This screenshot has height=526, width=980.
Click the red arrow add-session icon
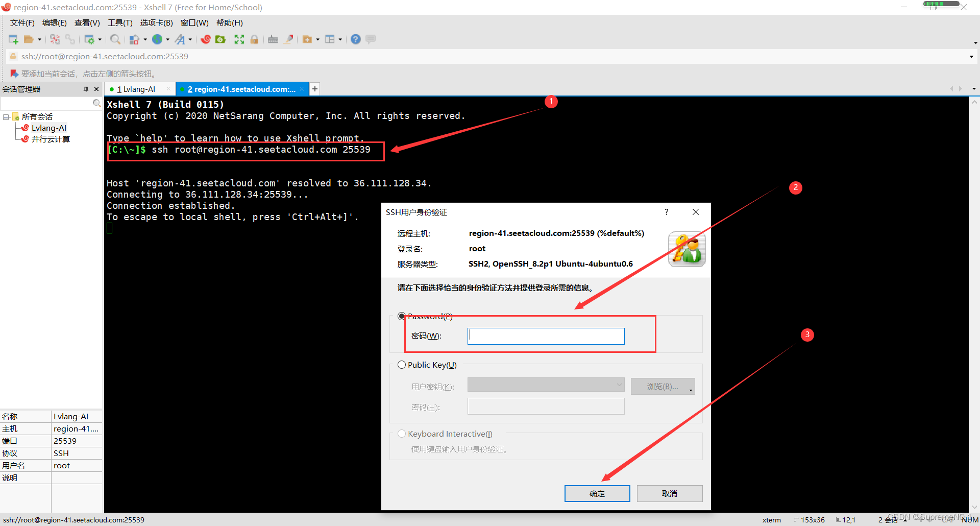[x=14, y=74]
